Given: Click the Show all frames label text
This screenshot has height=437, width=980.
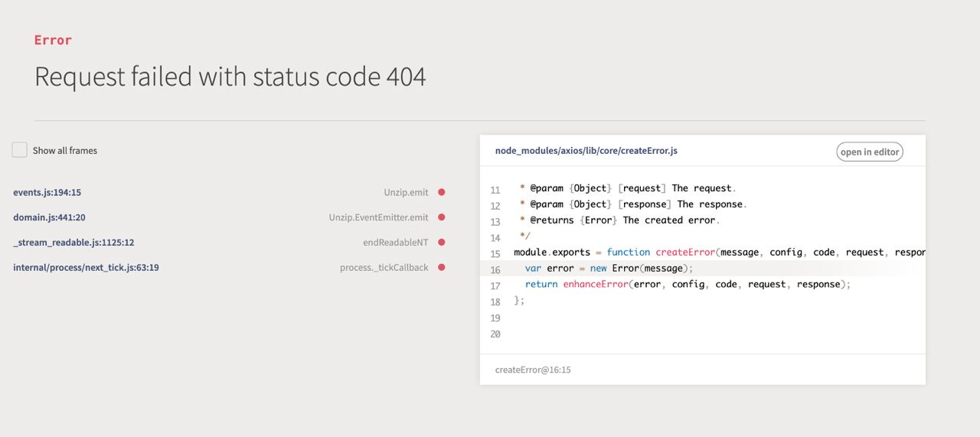Looking at the screenshot, I should [65, 151].
